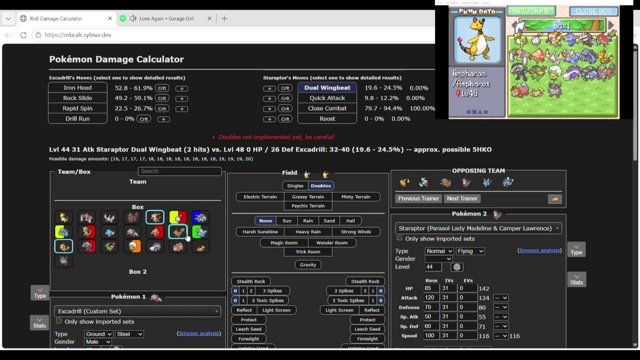The image size is (640, 360).
Task: Open Excadrill's Smogon analysis link
Action: (x=199, y=333)
